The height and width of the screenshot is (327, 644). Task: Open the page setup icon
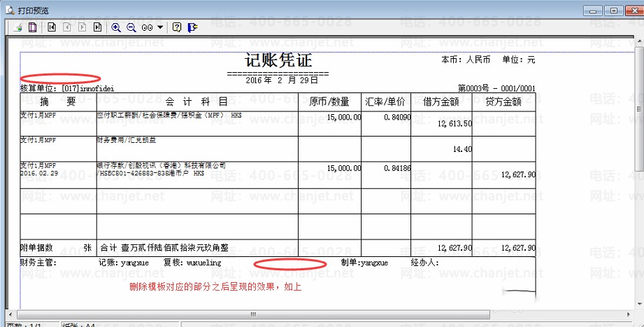tap(32, 27)
